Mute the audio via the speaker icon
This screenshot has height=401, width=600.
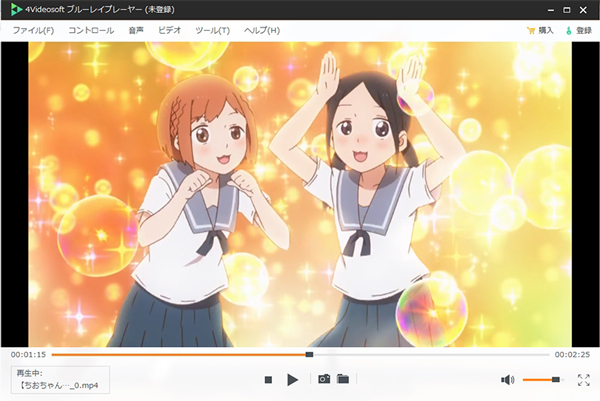[x=508, y=380]
